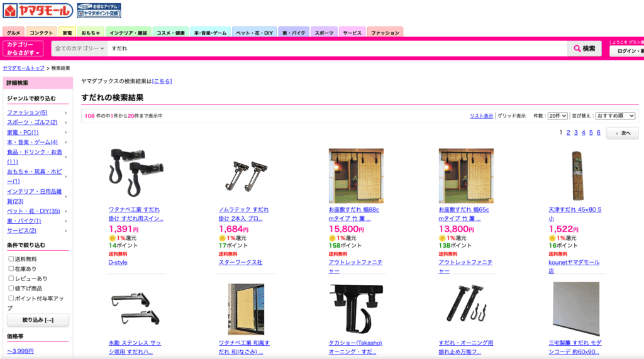Viewport: 644px width, 359px height.
Task: Check the 値下げ商品 filter checkbox
Action: [11, 289]
